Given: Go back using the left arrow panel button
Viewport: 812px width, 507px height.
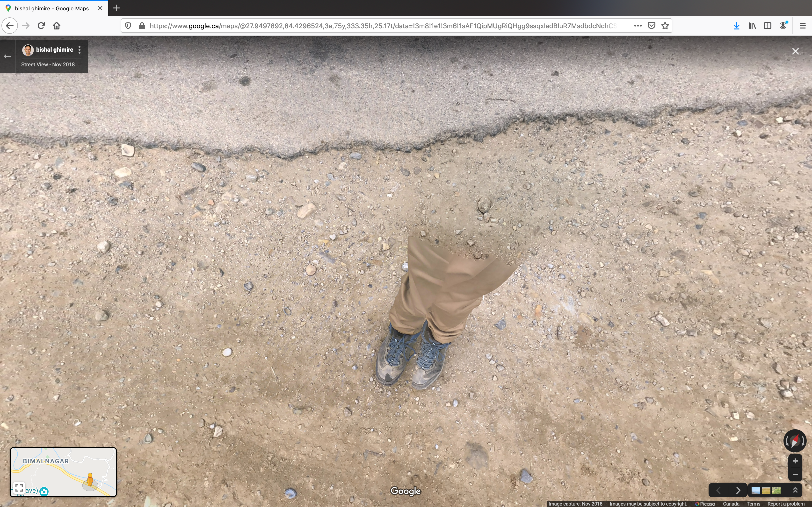Looking at the screenshot, I should pyautogui.click(x=7, y=56).
